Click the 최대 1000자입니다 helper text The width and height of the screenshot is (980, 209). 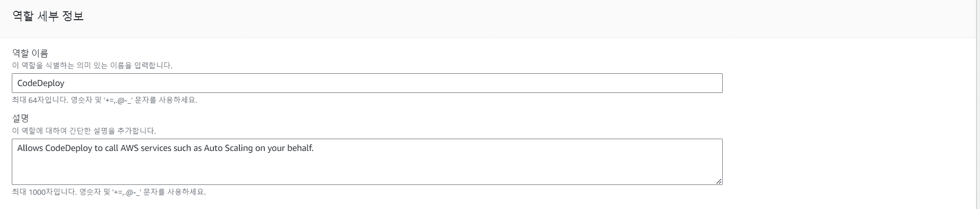(109, 192)
